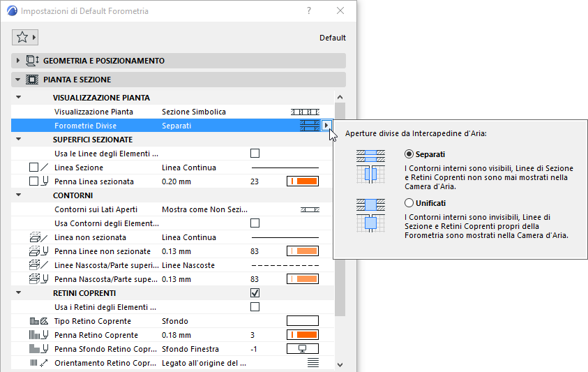Click the 0.20 mm pen width value

[176, 181]
